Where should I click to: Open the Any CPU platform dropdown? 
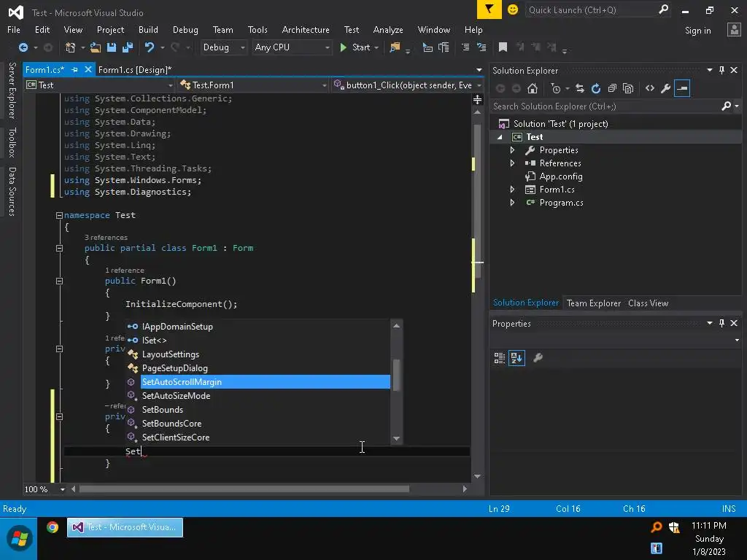(291, 47)
